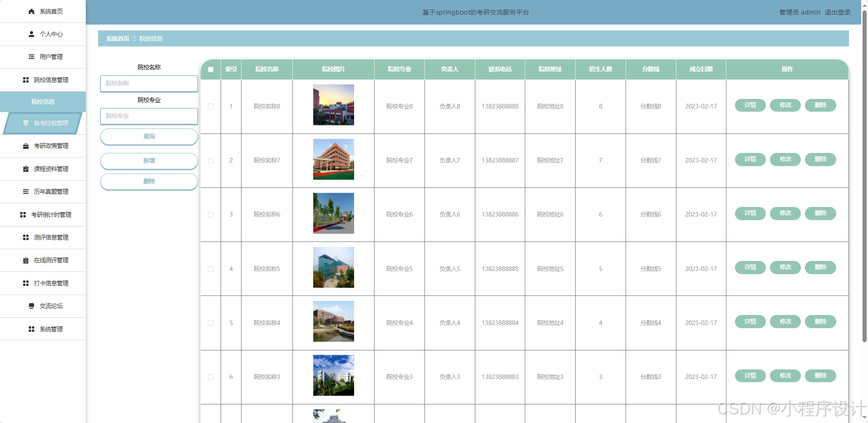The height and width of the screenshot is (423, 868).
Task: Click the grid icon beside 打卡信息管理
Action: 26,283
